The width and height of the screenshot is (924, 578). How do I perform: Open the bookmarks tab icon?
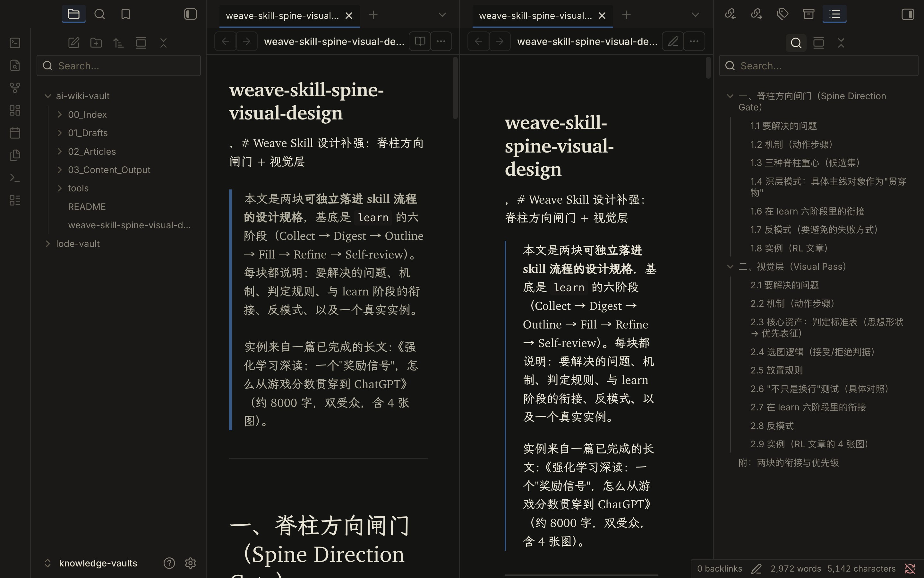[126, 14]
